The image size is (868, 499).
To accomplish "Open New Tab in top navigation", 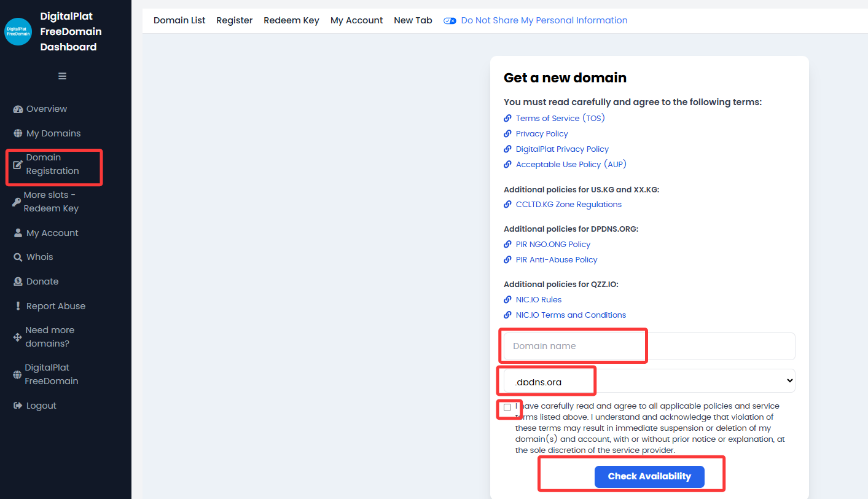I will pyautogui.click(x=413, y=20).
